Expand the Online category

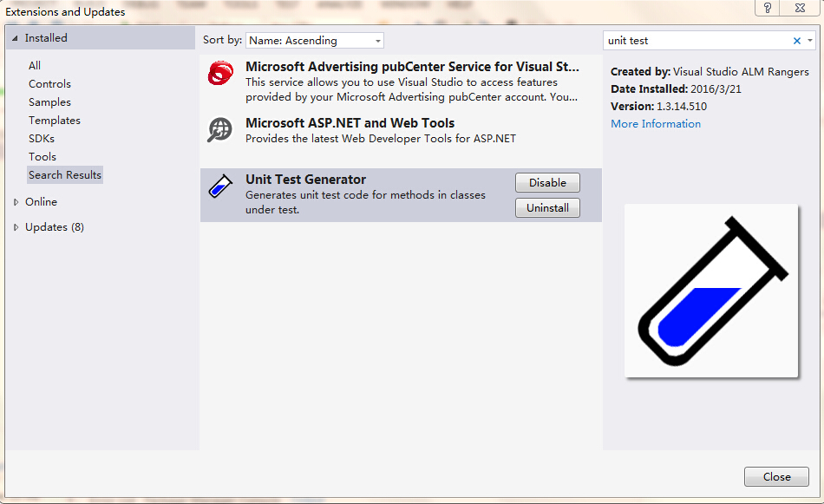click(x=16, y=202)
